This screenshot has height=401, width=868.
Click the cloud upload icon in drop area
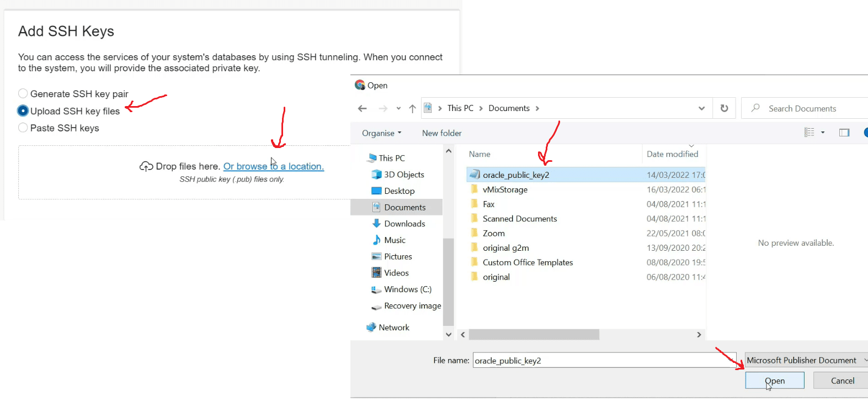146,166
